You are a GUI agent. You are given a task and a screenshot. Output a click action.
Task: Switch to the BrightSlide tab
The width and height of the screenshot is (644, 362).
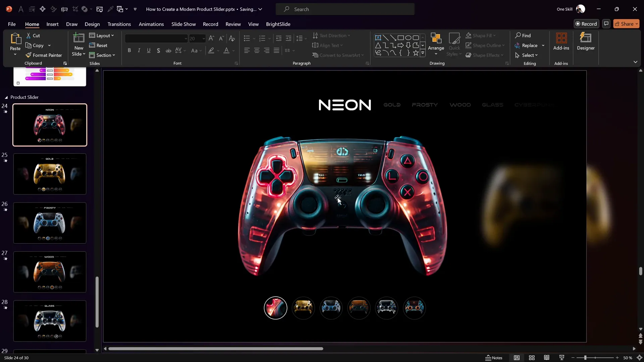(x=278, y=24)
